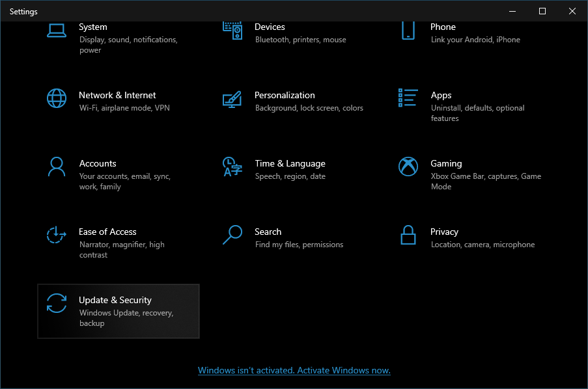Open the Privacy settings label
The width and height of the screenshot is (588, 389).
pos(444,232)
